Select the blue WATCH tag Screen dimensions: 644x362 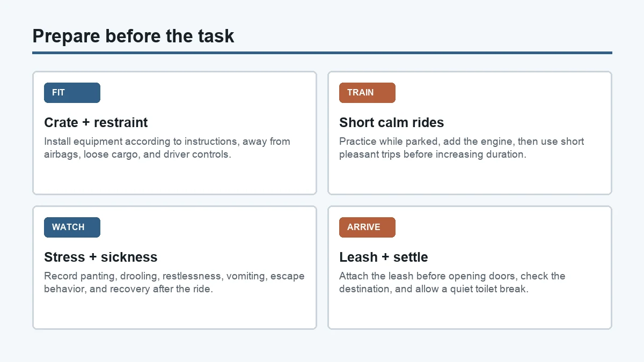pyautogui.click(x=72, y=227)
